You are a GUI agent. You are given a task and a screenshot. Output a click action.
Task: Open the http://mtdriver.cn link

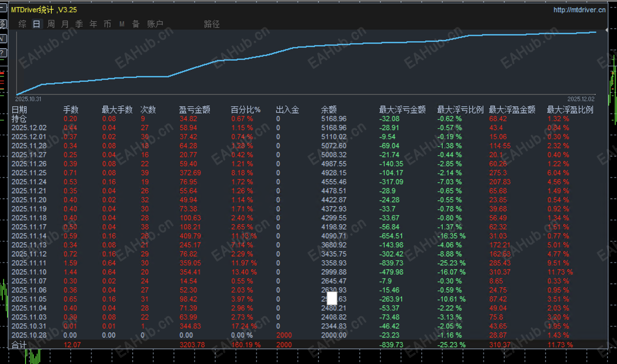coord(580,10)
